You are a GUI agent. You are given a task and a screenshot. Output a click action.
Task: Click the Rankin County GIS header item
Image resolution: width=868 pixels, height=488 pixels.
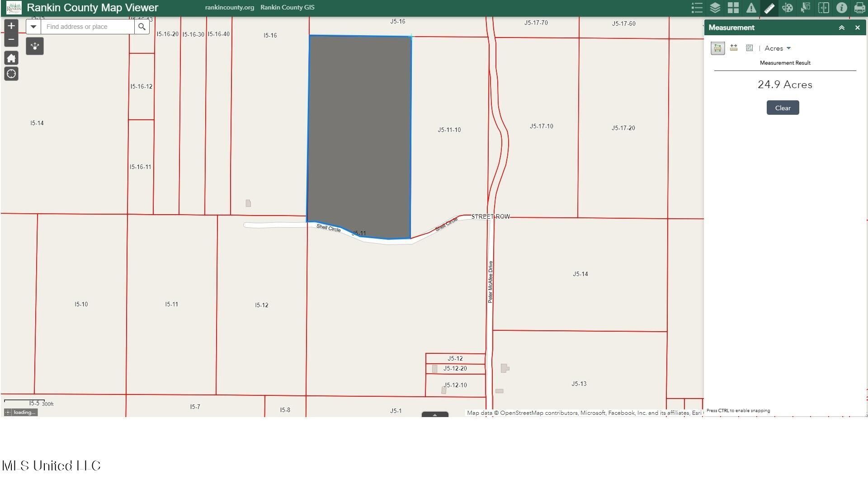287,7
